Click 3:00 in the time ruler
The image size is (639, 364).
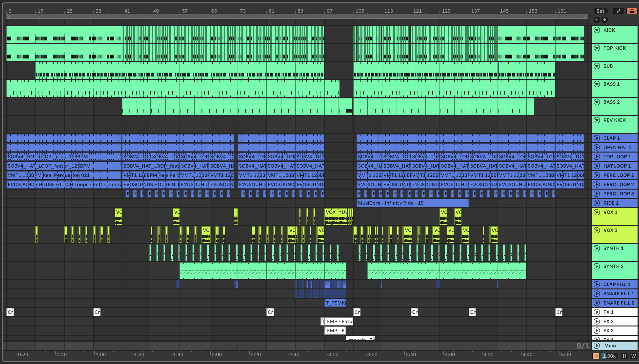tap(333, 354)
